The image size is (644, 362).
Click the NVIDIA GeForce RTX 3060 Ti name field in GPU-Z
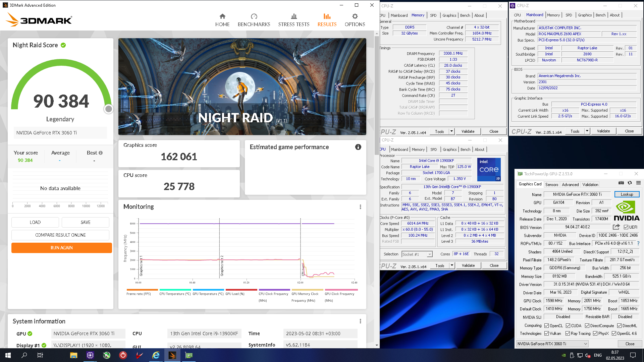[x=577, y=194]
